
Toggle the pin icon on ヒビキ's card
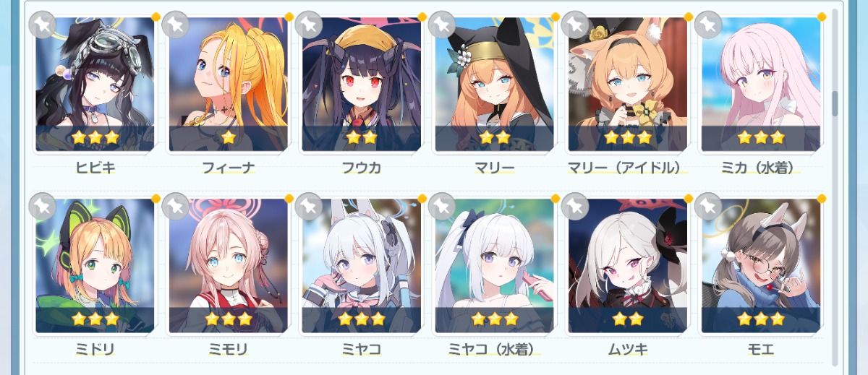click(42, 25)
